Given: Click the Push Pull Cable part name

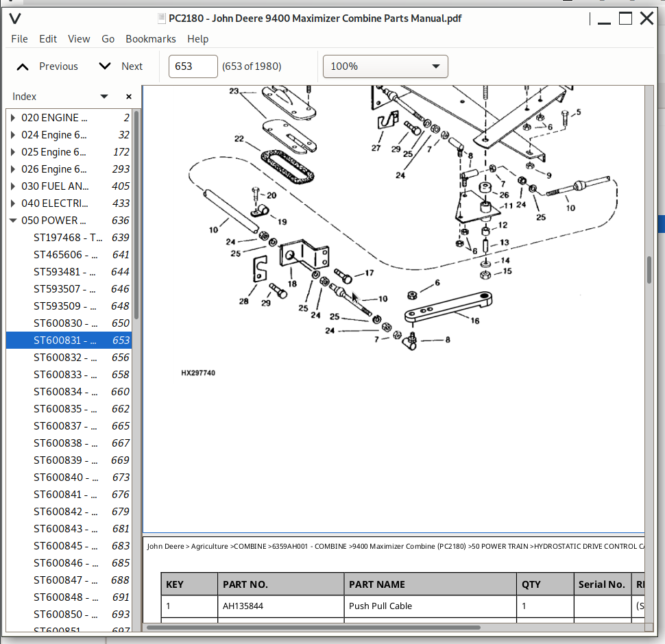Looking at the screenshot, I should (380, 606).
